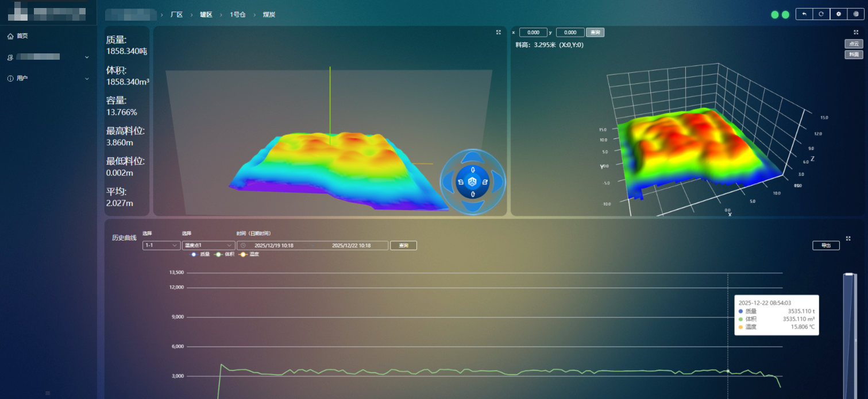This screenshot has width=868, height=399.
Task: Click the 质量 value 1858.340吨
Action: tap(127, 51)
